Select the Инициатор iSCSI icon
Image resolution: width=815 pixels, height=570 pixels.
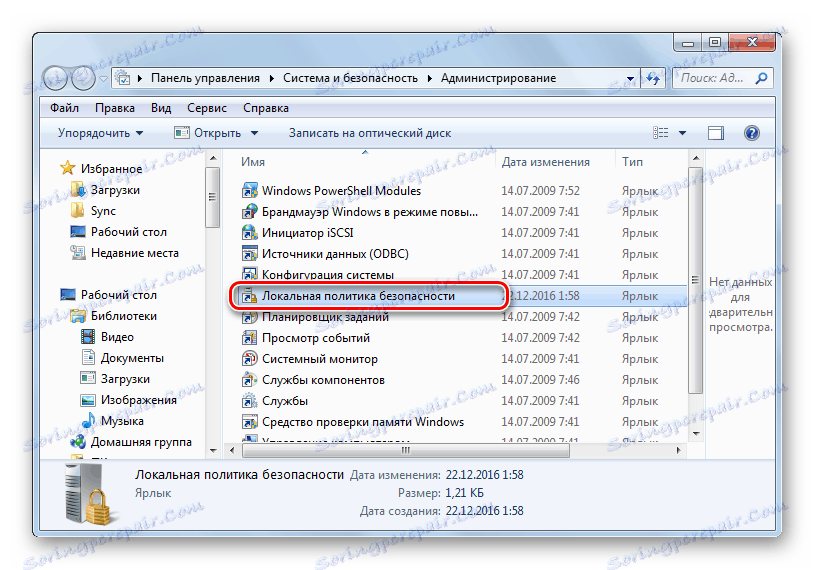249,233
